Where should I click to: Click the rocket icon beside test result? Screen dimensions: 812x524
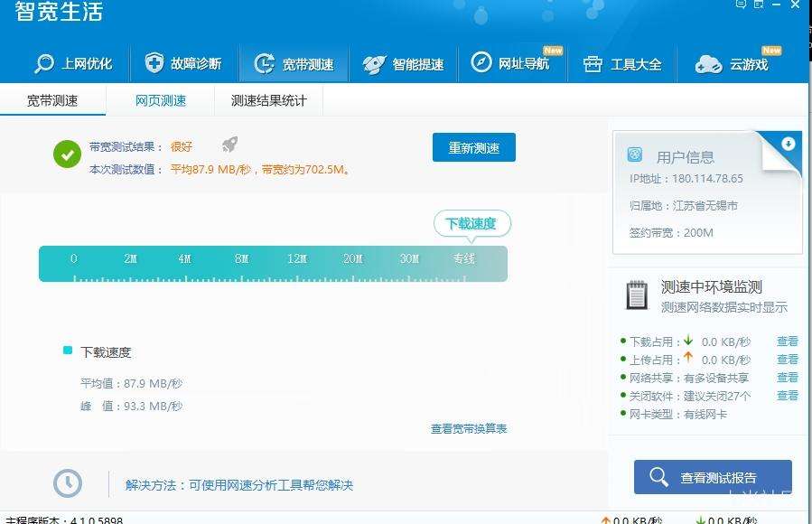point(230,145)
